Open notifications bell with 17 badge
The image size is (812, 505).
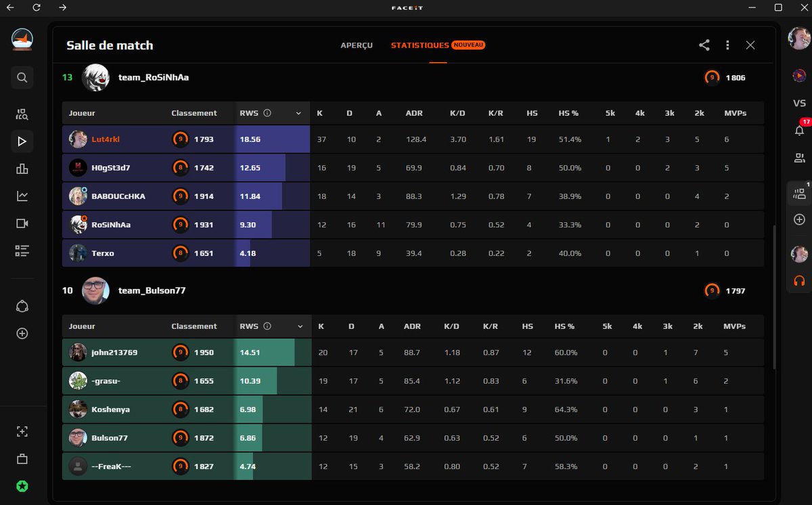coord(799,130)
